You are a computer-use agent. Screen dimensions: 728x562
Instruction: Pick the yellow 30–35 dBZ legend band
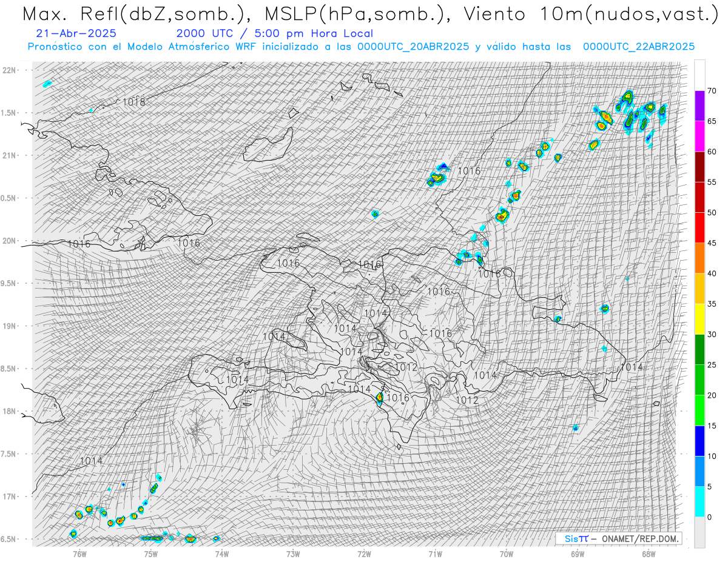(699, 319)
